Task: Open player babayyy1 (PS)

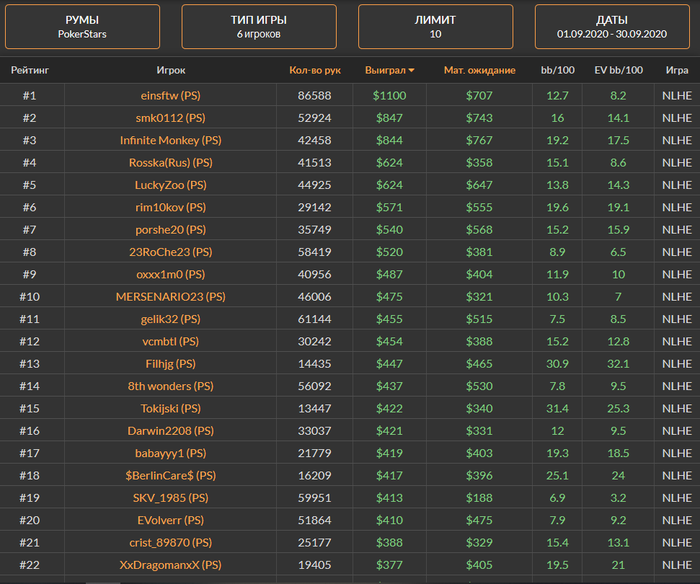Action: pyautogui.click(x=171, y=453)
